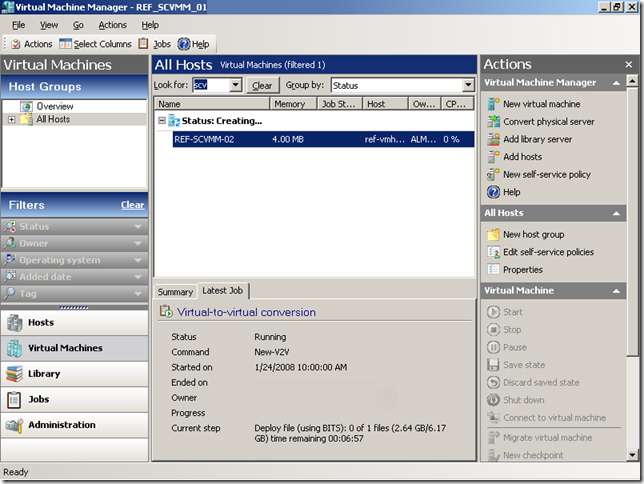This screenshot has height=484, width=644.
Task: Click the Help icon in Actions pane
Action: (493, 192)
